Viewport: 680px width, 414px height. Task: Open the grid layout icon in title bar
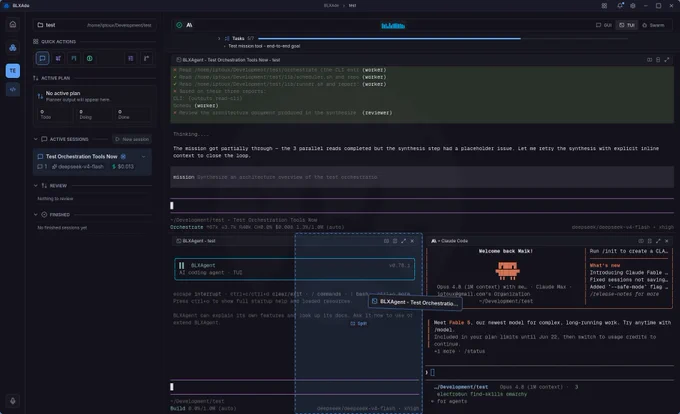pyautogui.click(x=604, y=6)
